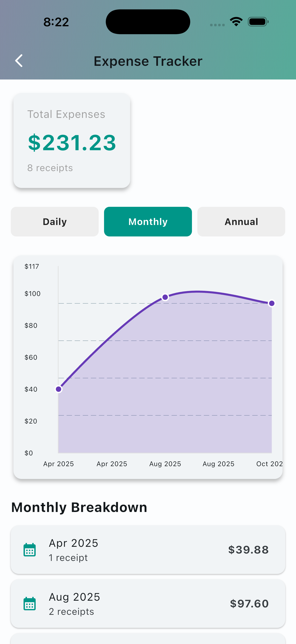Tap the $97.60 amount

coord(249,604)
